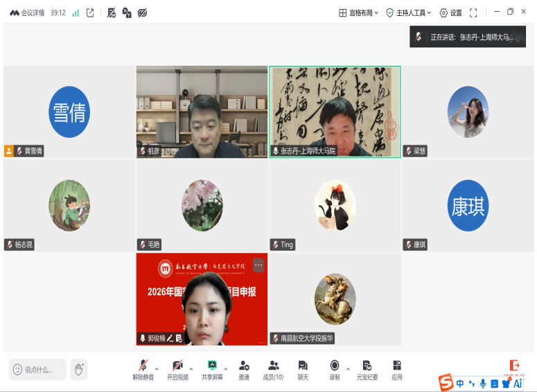Expand the video options arrow beside 开启视频
This screenshot has width=537, height=392.
(191, 369)
